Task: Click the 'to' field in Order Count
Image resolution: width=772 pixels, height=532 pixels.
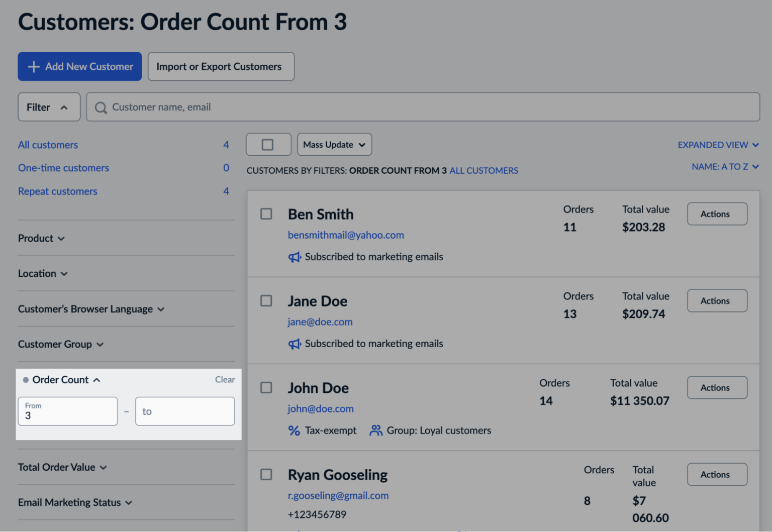Action: 185,411
